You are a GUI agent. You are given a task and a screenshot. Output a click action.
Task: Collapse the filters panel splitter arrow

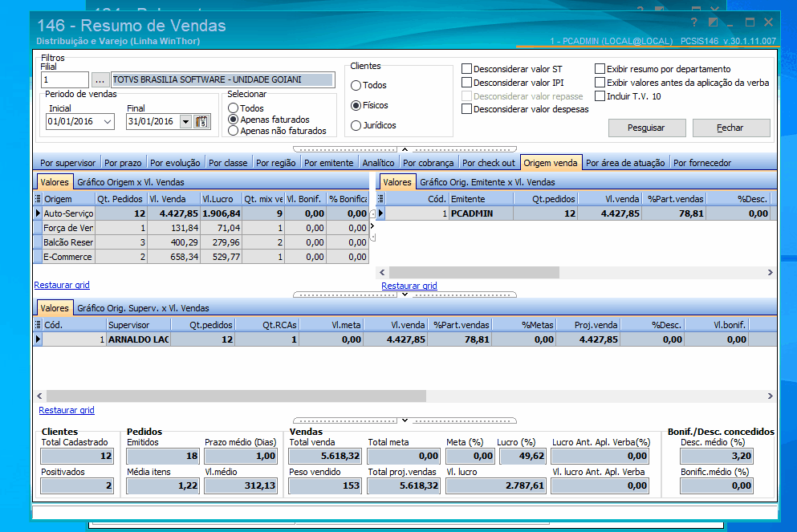tap(405, 149)
